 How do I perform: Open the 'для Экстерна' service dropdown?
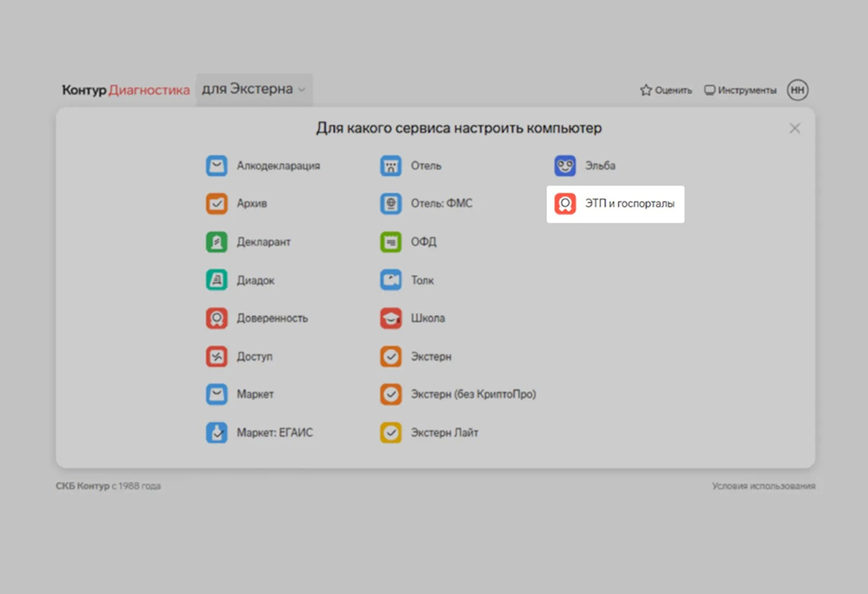coord(254,89)
